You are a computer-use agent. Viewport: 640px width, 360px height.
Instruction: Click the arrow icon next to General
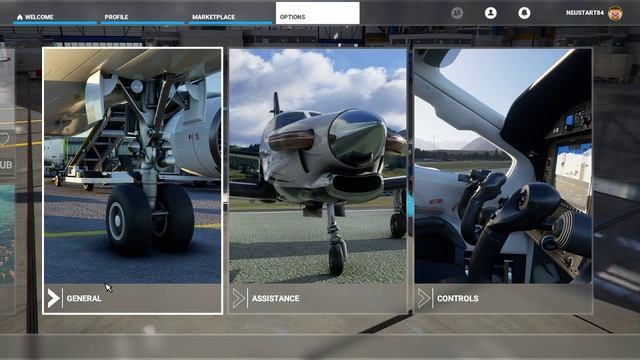pyautogui.click(x=53, y=298)
